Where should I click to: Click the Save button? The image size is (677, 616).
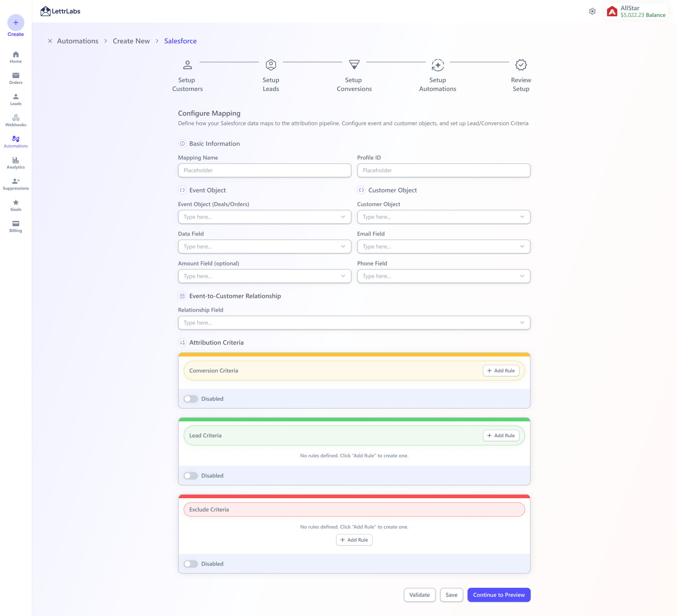451,595
